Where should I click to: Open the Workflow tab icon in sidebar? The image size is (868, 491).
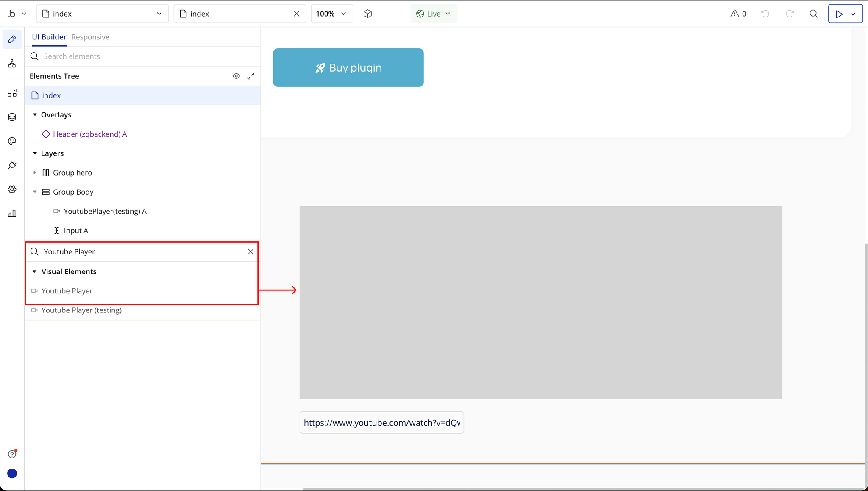pos(12,64)
